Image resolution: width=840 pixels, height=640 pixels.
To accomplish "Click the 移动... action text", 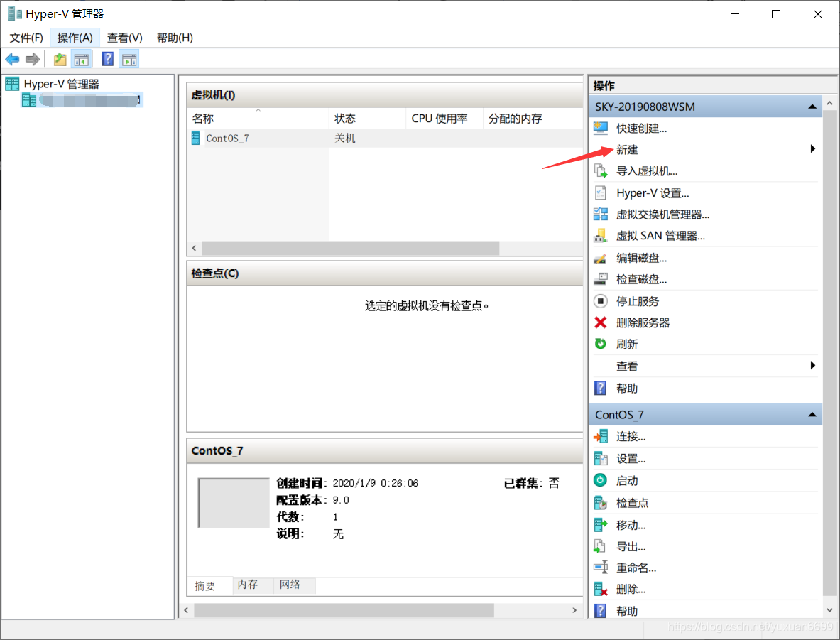I will (631, 525).
